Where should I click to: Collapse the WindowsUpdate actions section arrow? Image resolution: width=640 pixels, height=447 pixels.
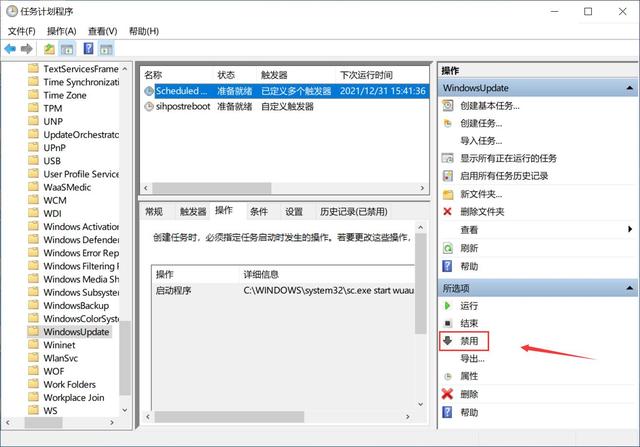tap(629, 88)
